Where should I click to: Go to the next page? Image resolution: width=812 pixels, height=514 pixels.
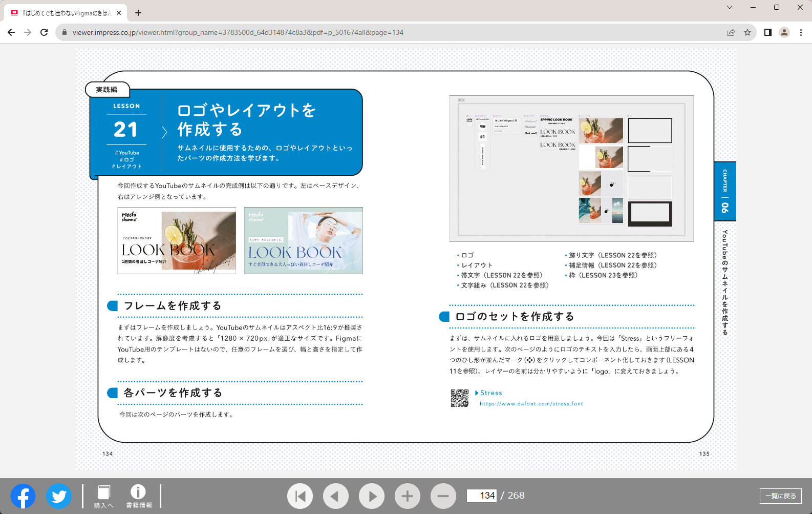[372, 496]
